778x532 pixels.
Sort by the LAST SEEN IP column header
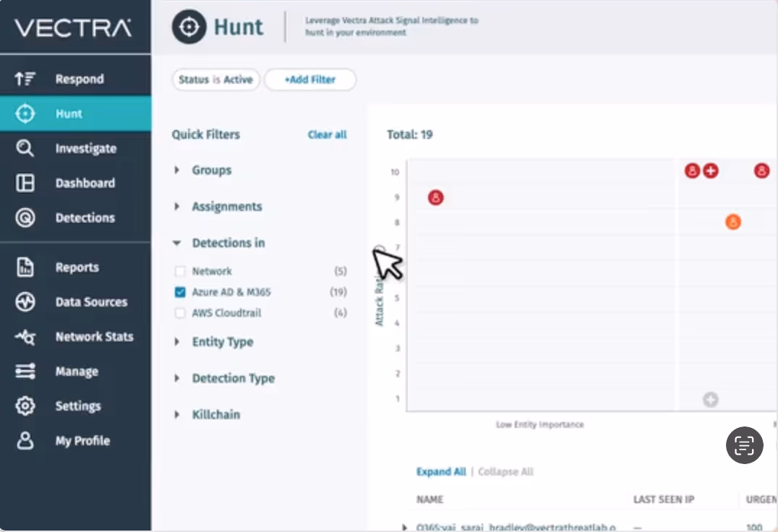[663, 499]
